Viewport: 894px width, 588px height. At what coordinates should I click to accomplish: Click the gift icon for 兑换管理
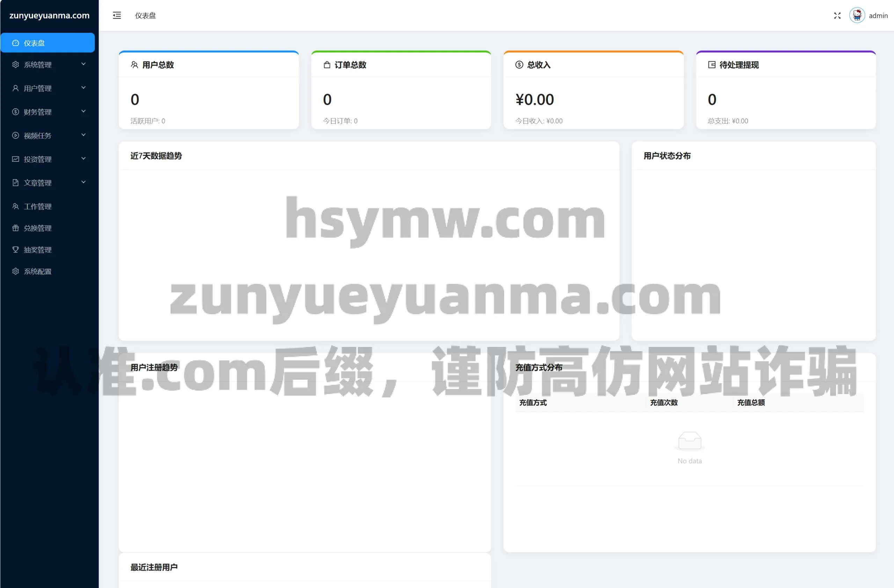click(15, 228)
